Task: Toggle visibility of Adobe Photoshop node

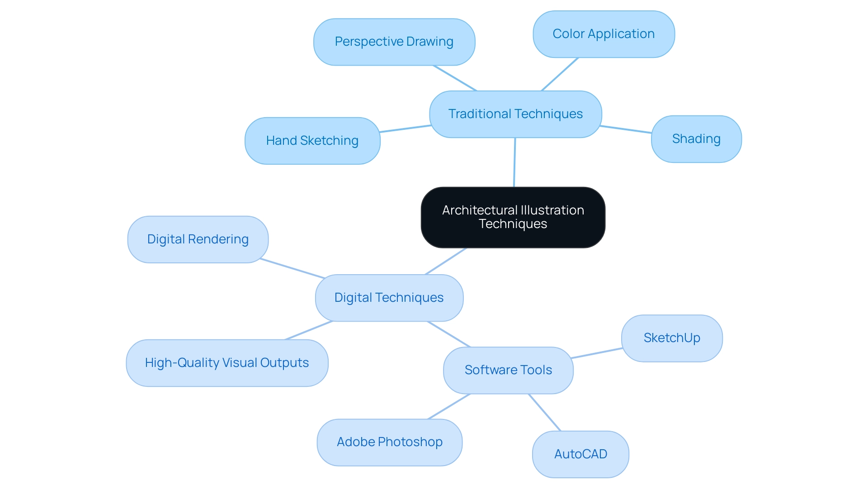Action: pos(388,442)
